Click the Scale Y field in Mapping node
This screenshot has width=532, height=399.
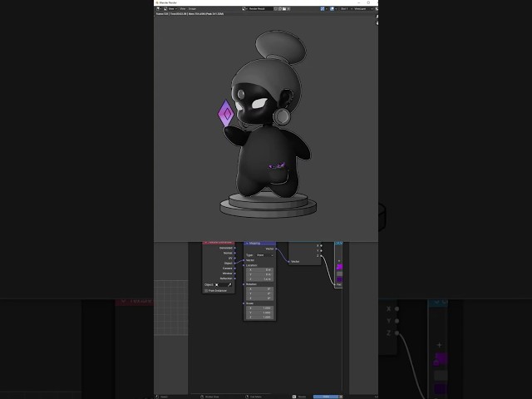(x=259, y=313)
